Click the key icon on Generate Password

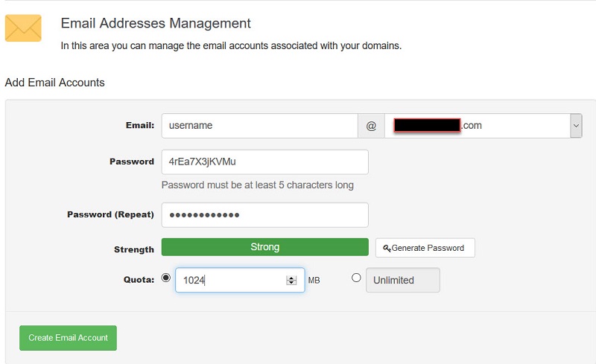[387, 248]
